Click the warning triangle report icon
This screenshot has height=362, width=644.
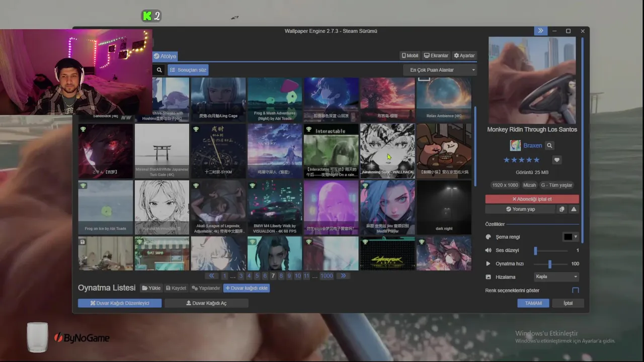[x=574, y=209]
